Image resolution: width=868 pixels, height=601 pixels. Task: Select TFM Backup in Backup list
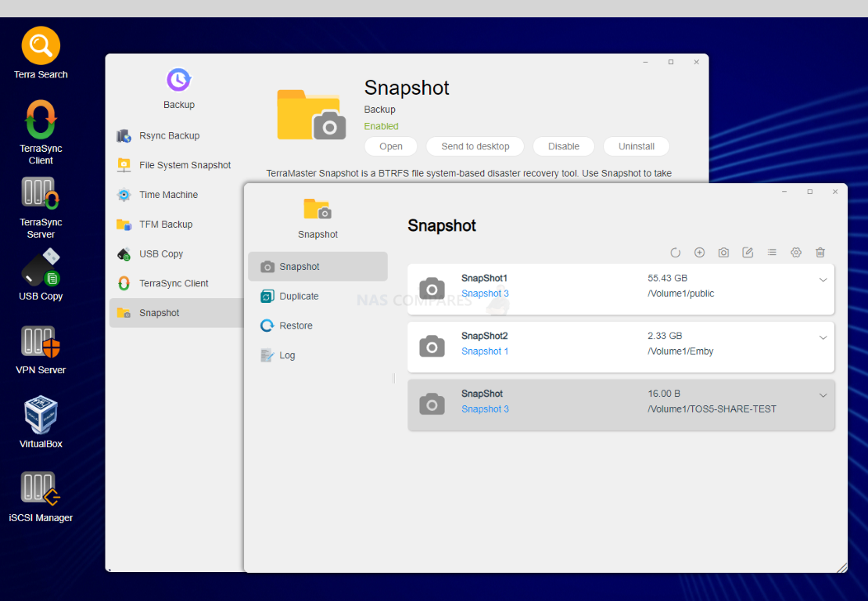coord(176,225)
